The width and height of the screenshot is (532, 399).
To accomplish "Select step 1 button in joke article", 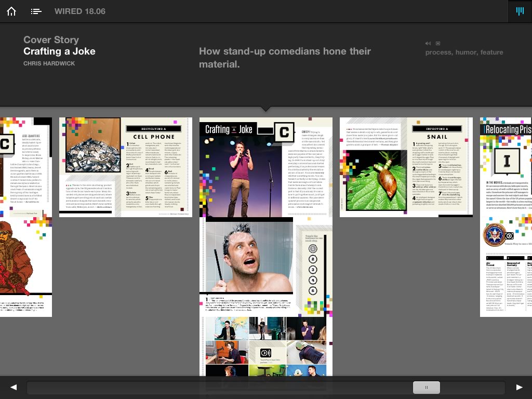I will click(313, 249).
